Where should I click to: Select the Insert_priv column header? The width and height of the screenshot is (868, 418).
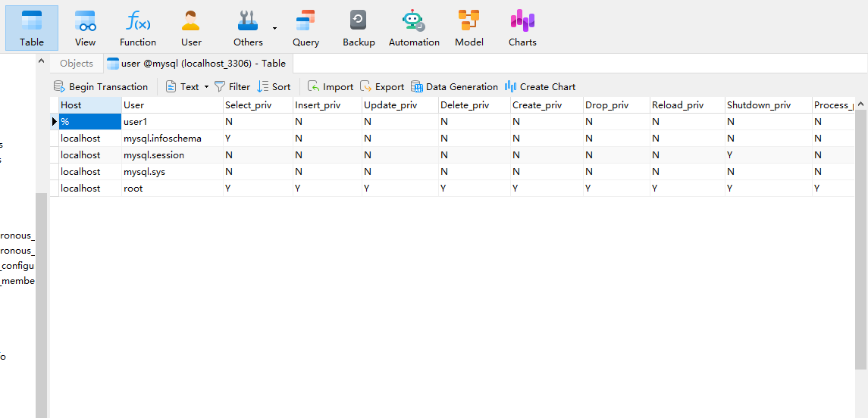pos(327,105)
